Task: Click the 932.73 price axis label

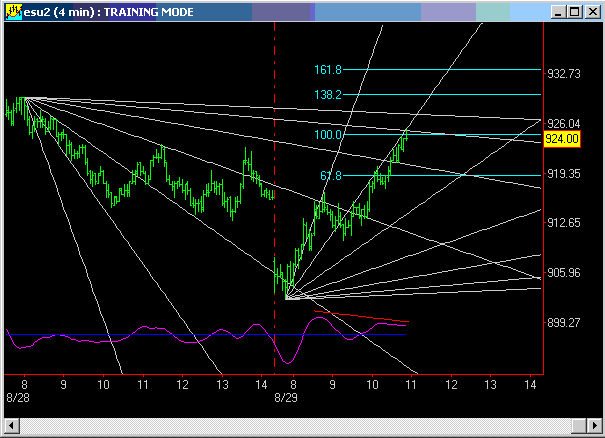Action: [x=563, y=74]
